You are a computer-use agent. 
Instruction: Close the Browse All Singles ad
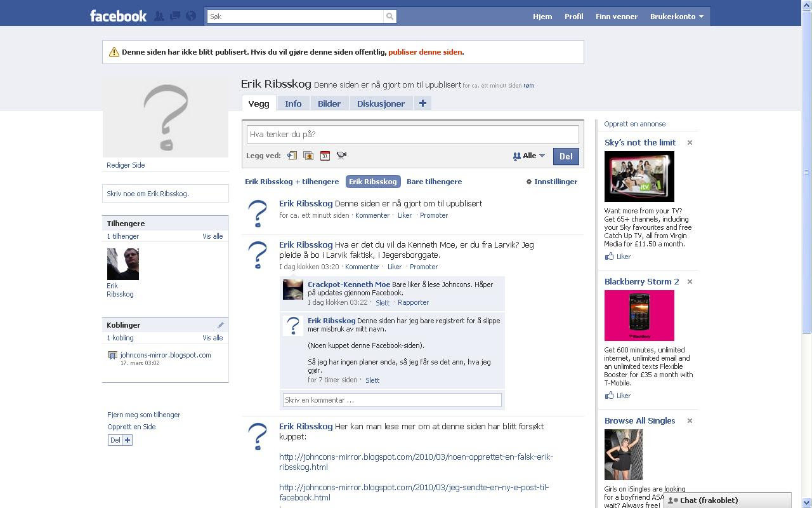pyautogui.click(x=690, y=421)
